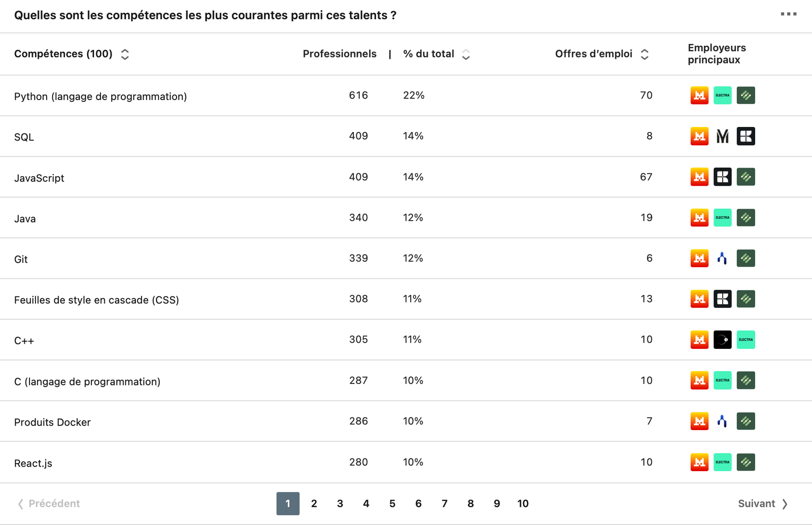This screenshot has height=525, width=812.
Task: Select page 5 in pagination
Action: 392,504
